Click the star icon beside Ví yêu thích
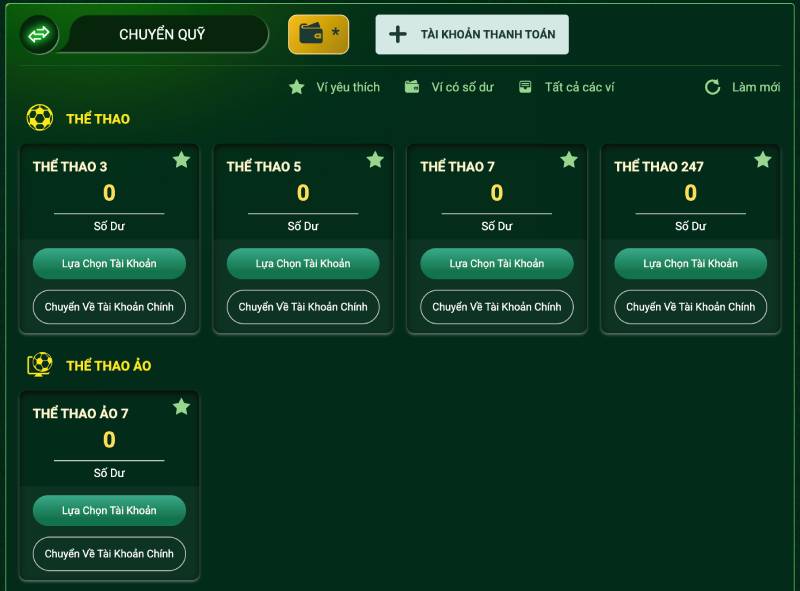 296,87
